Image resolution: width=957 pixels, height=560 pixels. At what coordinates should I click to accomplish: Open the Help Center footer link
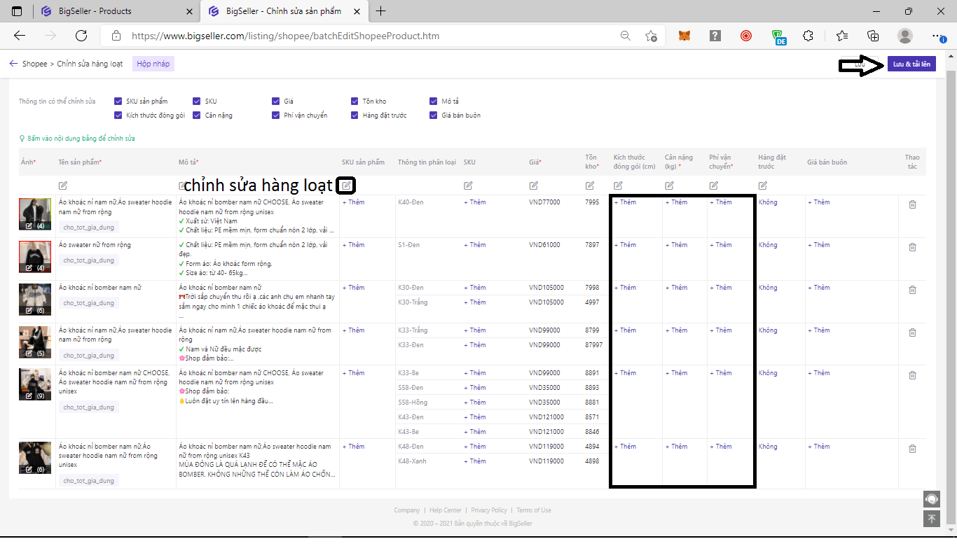click(x=445, y=510)
